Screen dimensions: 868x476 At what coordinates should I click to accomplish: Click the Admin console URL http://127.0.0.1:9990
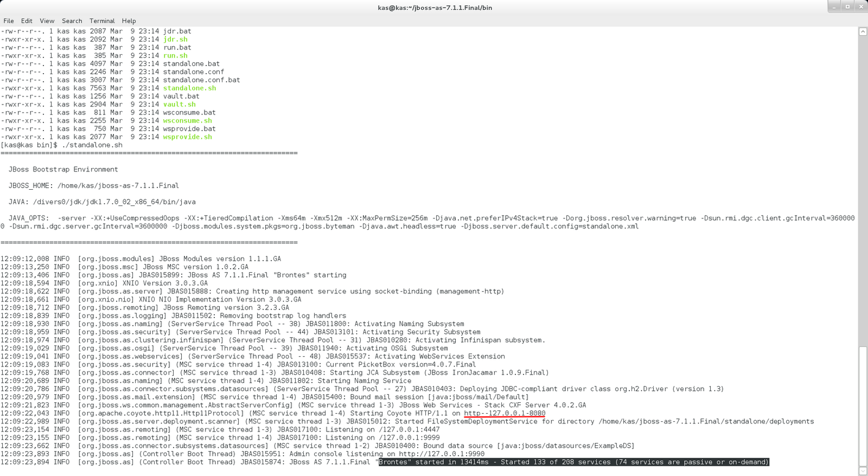[x=442, y=454]
